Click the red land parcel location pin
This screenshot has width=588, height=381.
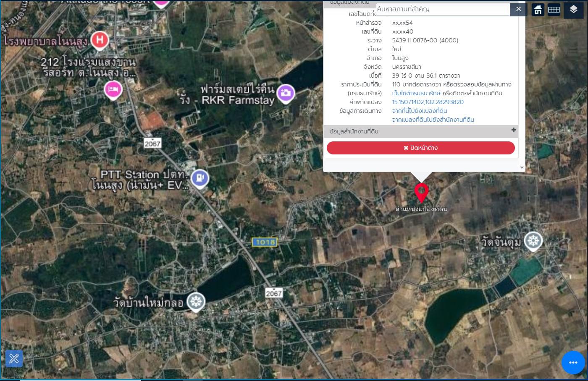tap(421, 192)
